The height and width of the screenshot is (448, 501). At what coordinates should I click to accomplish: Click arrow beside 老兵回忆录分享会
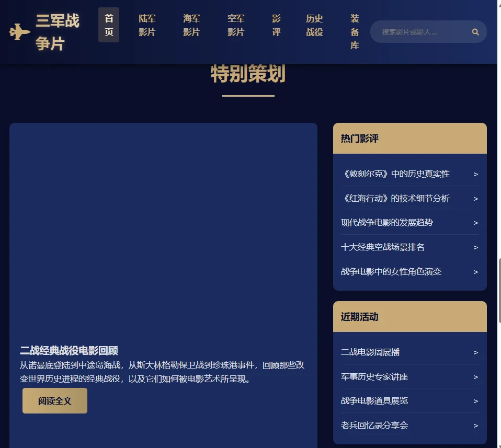(475, 426)
